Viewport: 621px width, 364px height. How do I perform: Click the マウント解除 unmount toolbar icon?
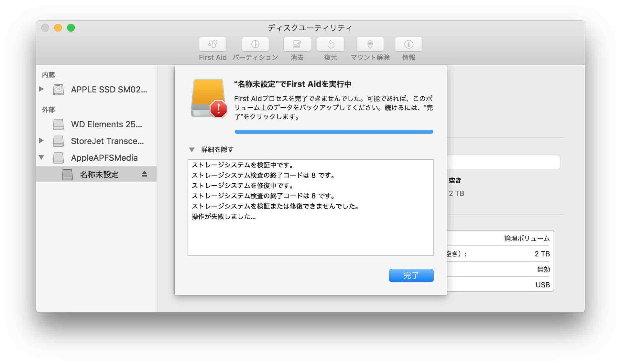[370, 44]
